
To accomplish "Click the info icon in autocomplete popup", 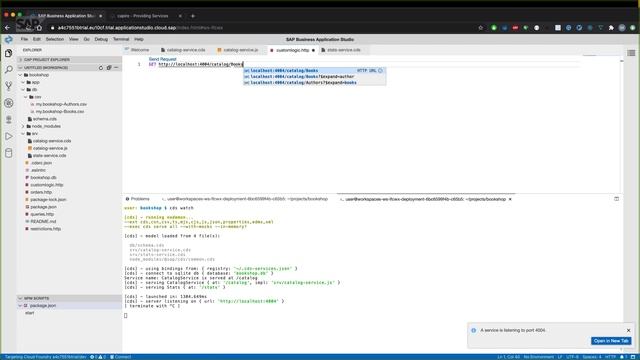I will [380, 71].
